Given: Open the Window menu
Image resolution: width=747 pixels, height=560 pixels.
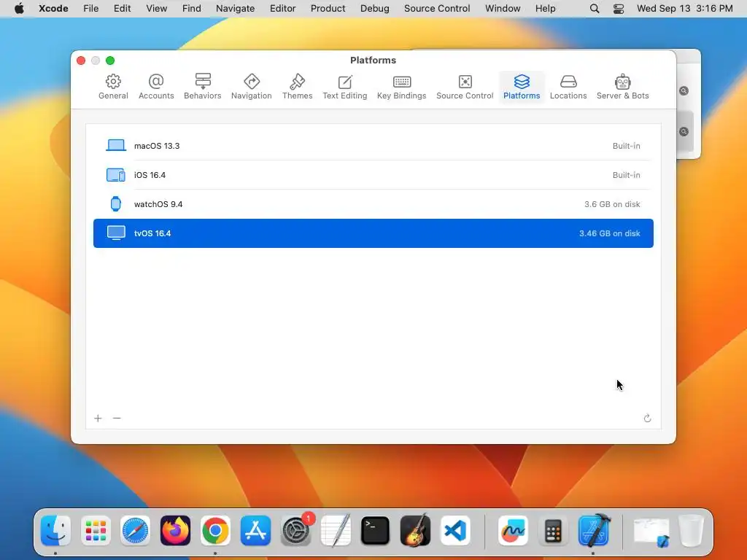Looking at the screenshot, I should [503, 9].
